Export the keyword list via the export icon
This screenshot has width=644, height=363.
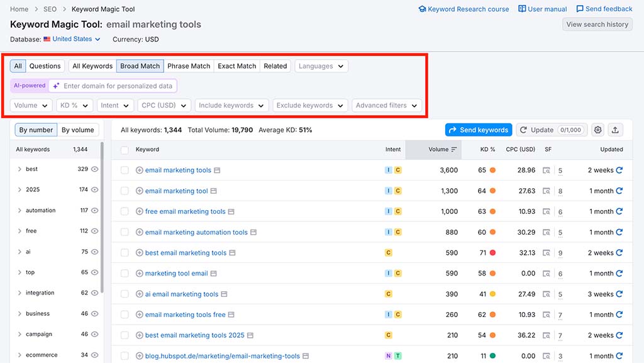615,130
